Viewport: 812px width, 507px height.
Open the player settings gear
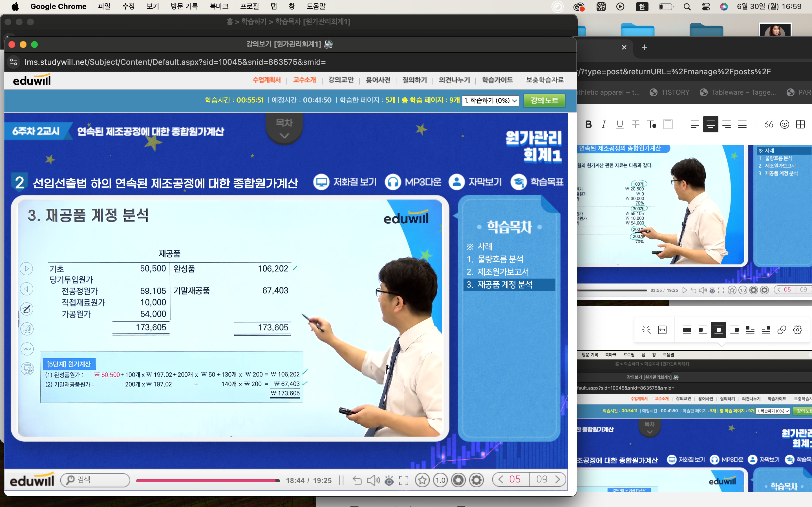[x=476, y=480]
